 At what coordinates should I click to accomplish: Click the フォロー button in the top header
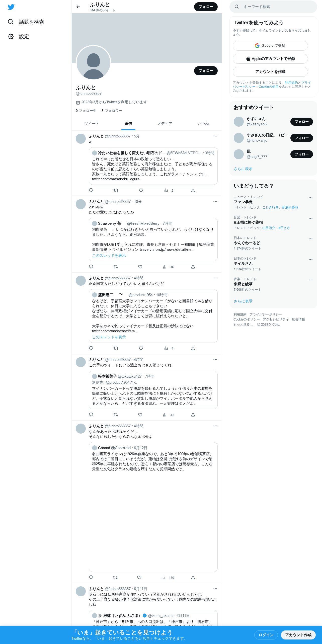206,7
